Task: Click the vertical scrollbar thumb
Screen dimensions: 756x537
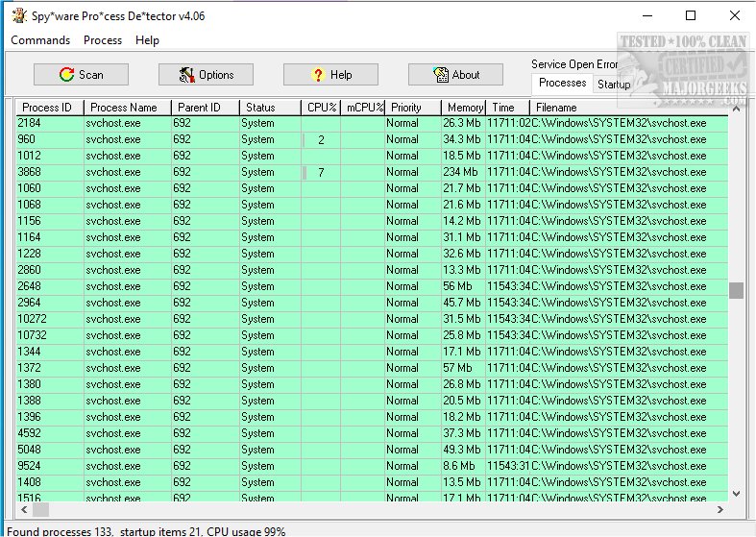Action: point(736,291)
